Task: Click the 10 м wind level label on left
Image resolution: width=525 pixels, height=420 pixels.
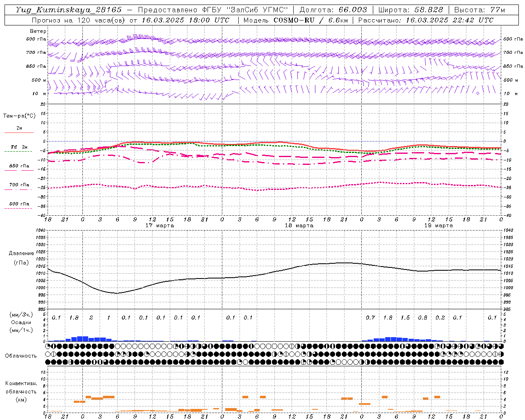Action: coord(39,94)
